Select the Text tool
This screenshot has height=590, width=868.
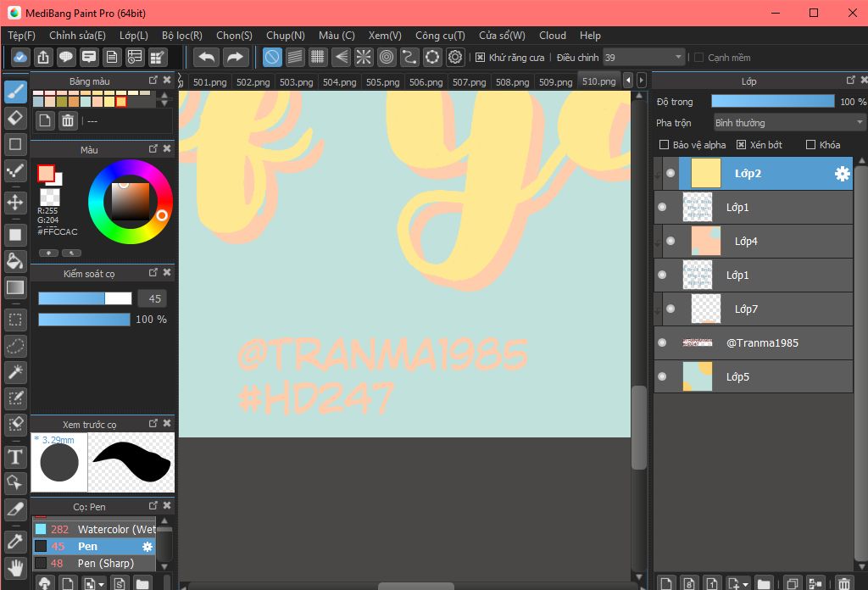(15, 457)
